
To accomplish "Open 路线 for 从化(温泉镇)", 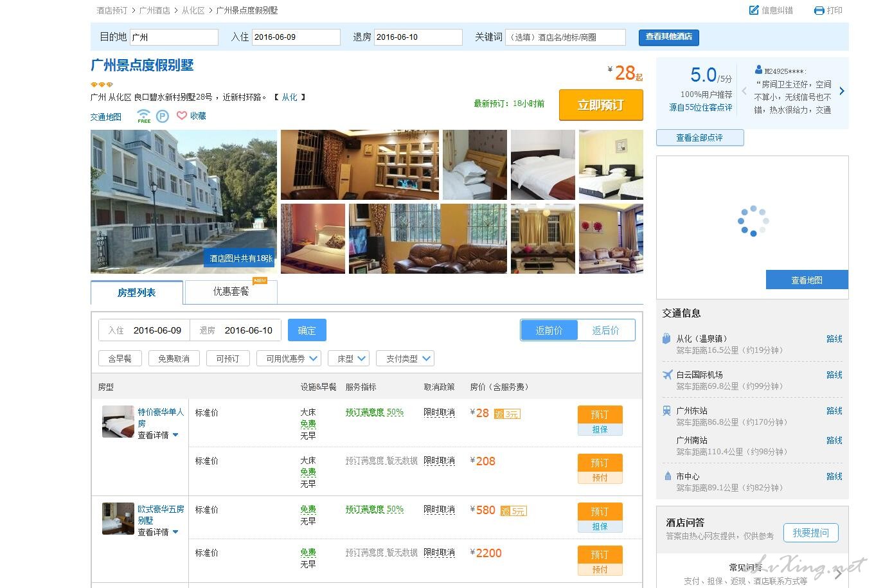I will pyautogui.click(x=834, y=339).
